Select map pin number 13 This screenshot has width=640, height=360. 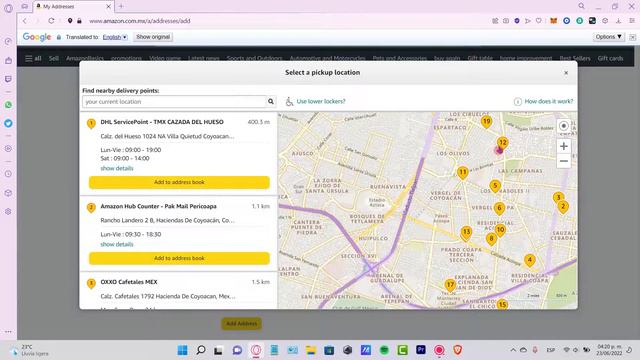[x=467, y=232]
